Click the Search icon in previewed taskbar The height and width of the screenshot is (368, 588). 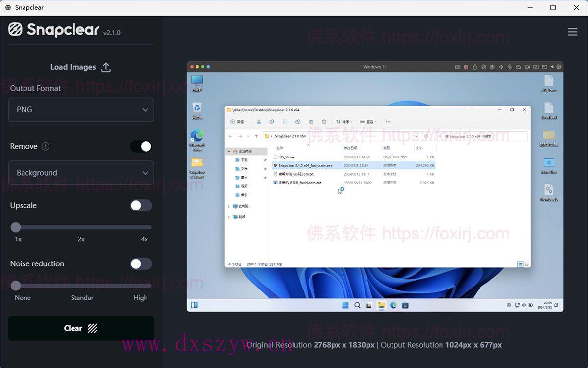click(357, 305)
